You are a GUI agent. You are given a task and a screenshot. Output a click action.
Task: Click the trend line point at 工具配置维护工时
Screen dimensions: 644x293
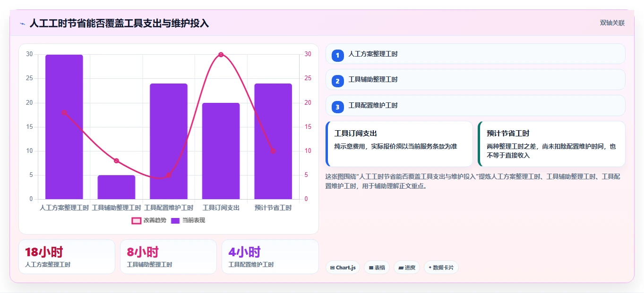pyautogui.click(x=169, y=175)
